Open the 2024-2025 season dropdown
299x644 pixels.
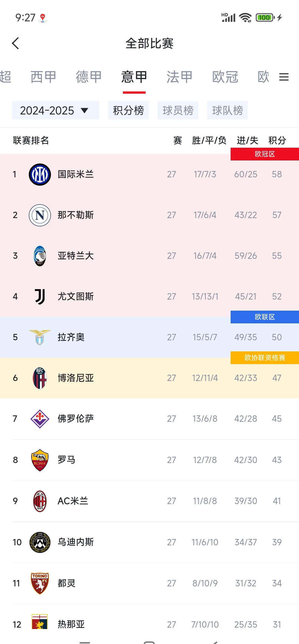coord(55,110)
